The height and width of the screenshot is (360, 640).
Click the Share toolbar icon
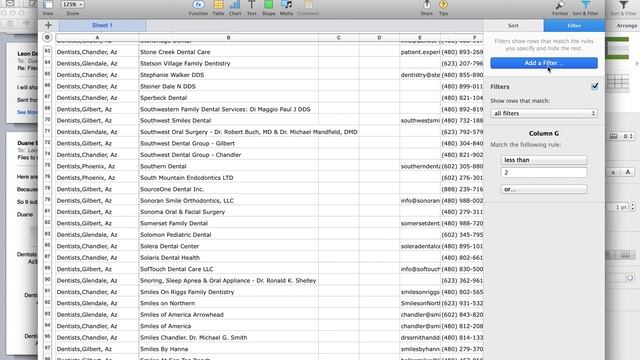click(427, 5)
